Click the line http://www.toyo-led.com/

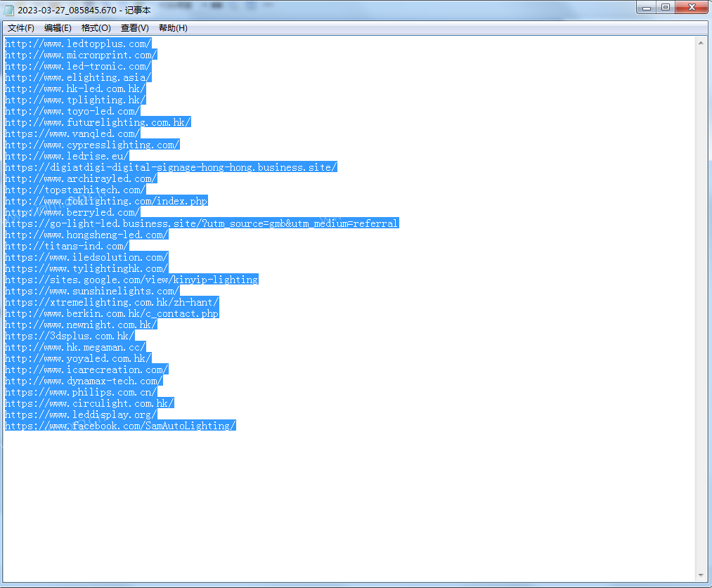coord(72,111)
